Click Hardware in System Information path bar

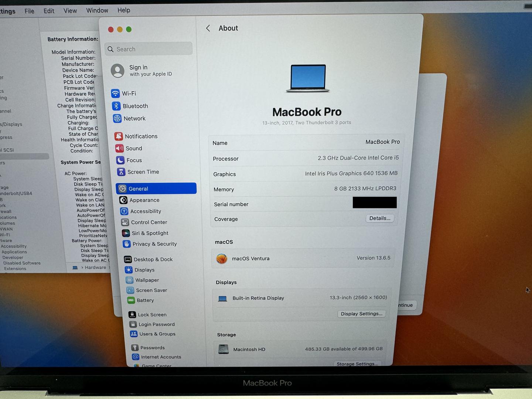tap(95, 267)
